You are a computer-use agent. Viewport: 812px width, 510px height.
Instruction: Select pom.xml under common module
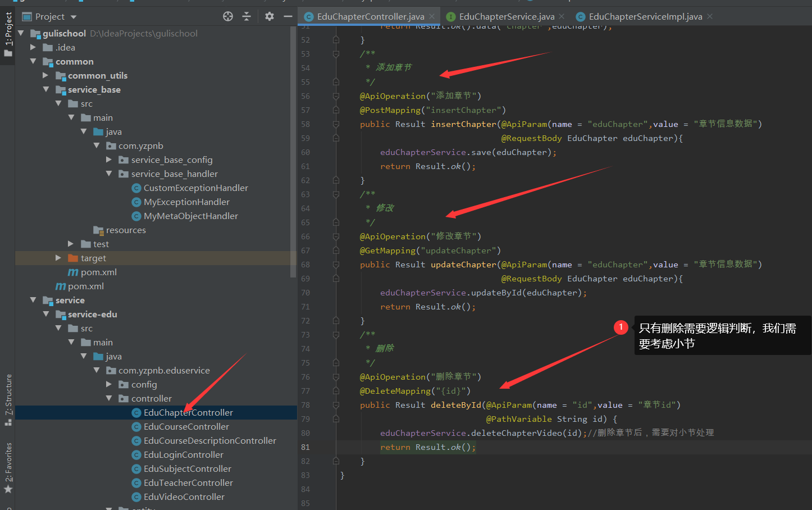[x=86, y=286]
